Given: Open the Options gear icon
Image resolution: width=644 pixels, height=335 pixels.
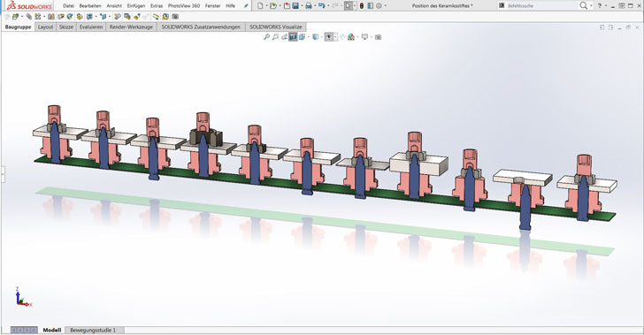Looking at the screenshot, I should pyautogui.click(x=379, y=6).
